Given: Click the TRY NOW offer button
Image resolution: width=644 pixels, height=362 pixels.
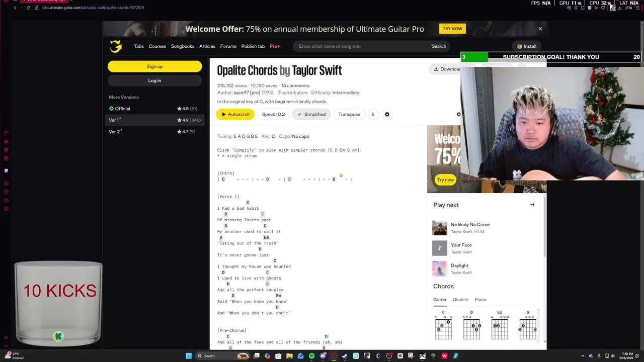Looking at the screenshot, I should (452, 29).
